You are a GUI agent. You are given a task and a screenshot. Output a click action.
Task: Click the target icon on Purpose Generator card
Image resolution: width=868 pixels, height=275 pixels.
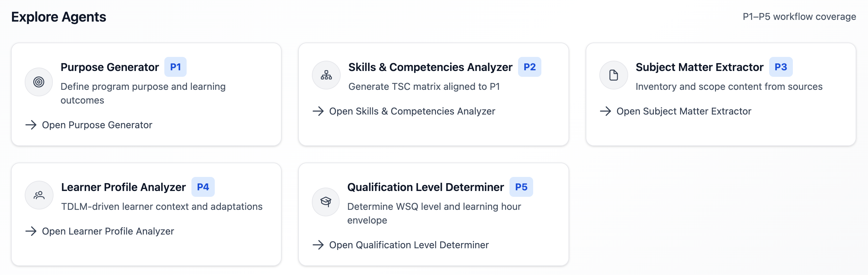pos(38,82)
